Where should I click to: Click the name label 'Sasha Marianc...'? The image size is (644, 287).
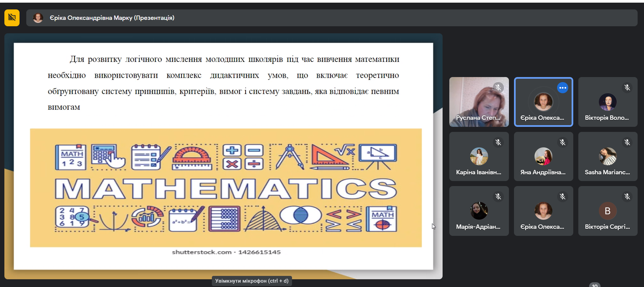coord(607,172)
